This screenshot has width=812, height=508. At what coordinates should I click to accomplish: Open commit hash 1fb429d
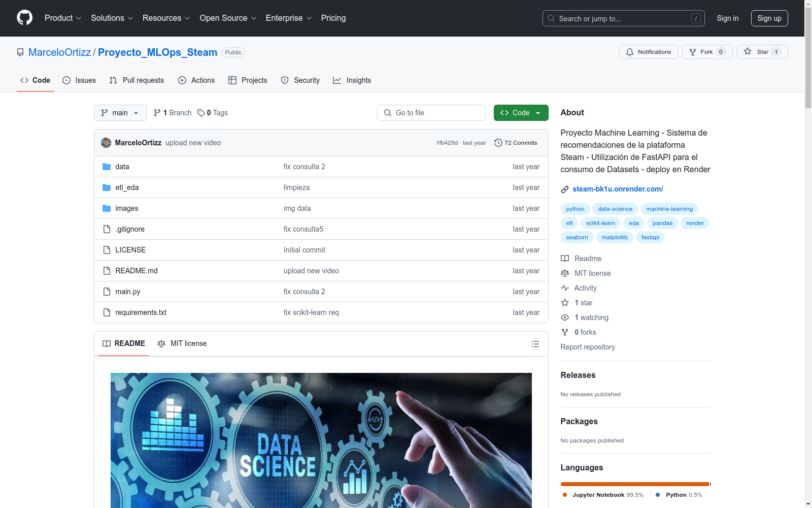[447, 143]
